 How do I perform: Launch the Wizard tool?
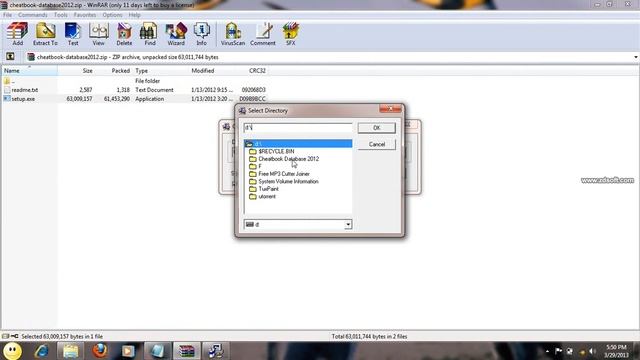click(x=176, y=34)
